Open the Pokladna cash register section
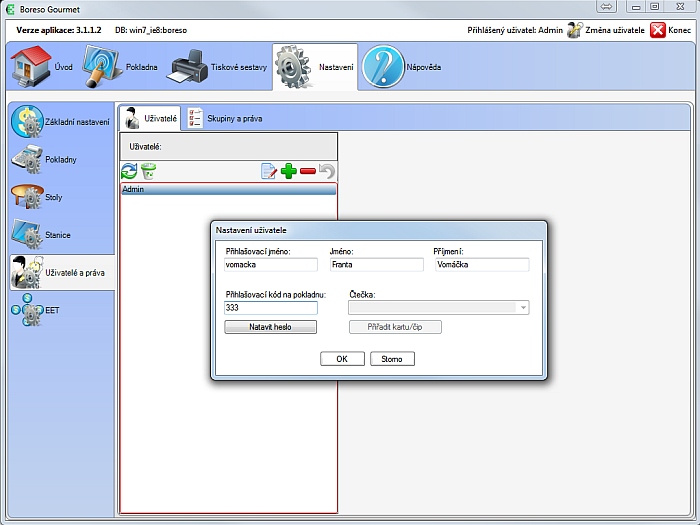The width and height of the screenshot is (700, 525). pyautogui.click(x=120, y=67)
